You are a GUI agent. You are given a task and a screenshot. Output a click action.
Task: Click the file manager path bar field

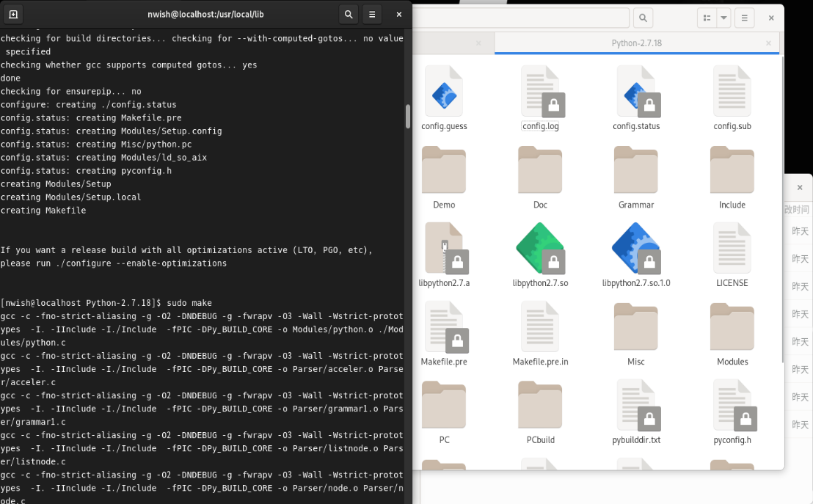(x=521, y=18)
